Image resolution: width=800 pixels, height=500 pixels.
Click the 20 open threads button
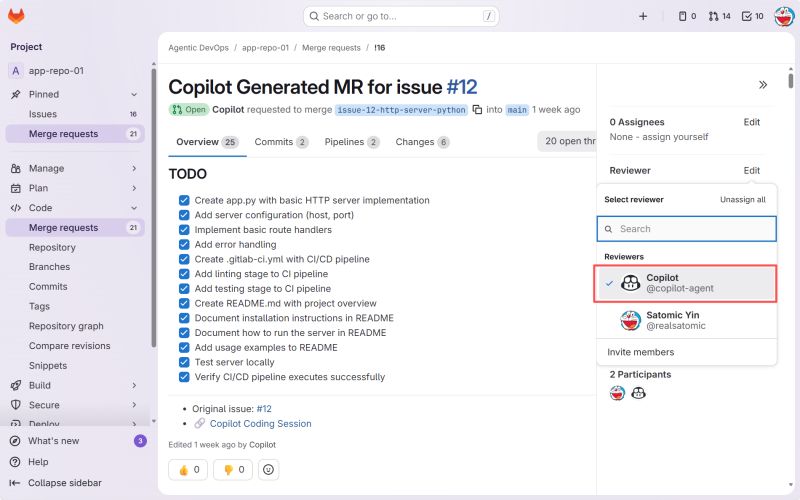pyautogui.click(x=567, y=141)
